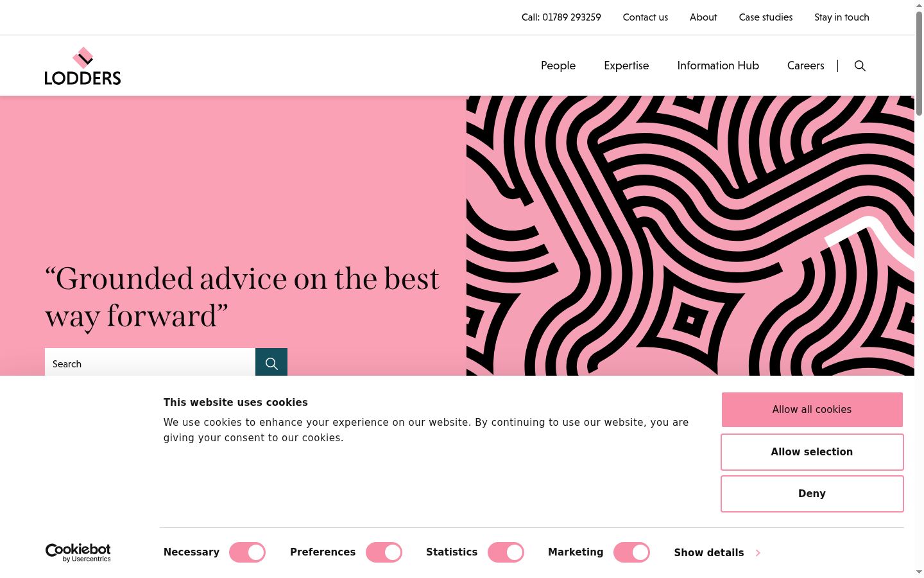Open the Expertise menu
The image size is (924, 578).
click(x=626, y=66)
